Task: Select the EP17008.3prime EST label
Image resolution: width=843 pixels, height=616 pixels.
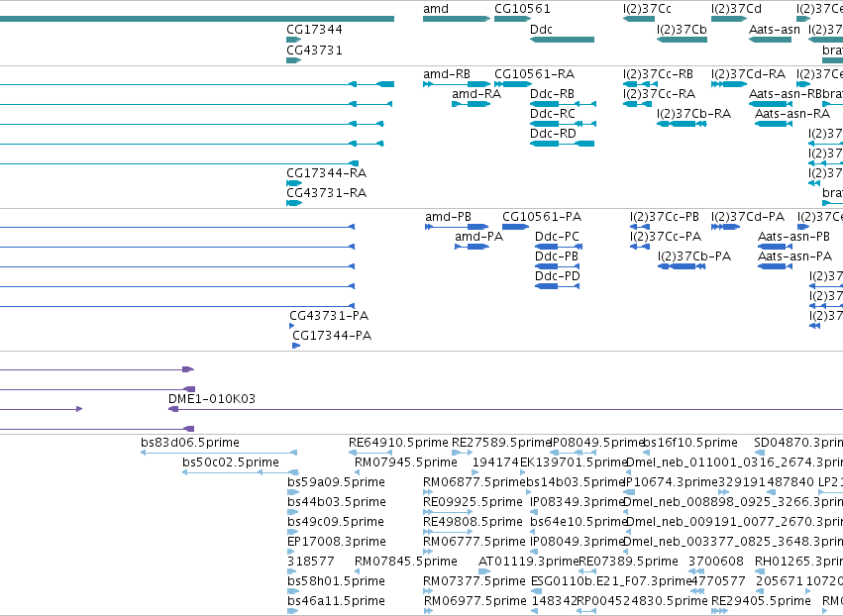Action: [337, 542]
